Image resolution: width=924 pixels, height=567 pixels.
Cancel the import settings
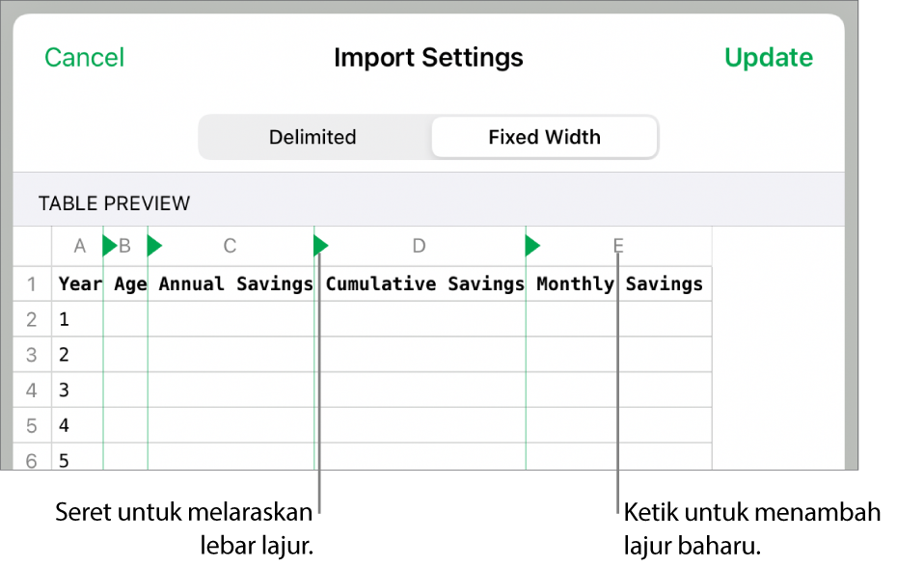[x=84, y=57]
